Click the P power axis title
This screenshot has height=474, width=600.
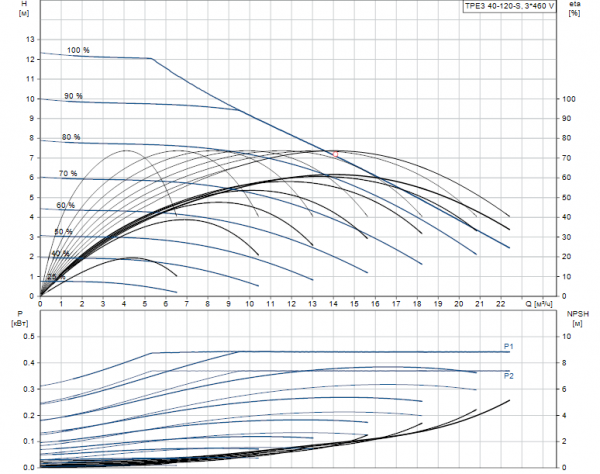(x=20, y=318)
